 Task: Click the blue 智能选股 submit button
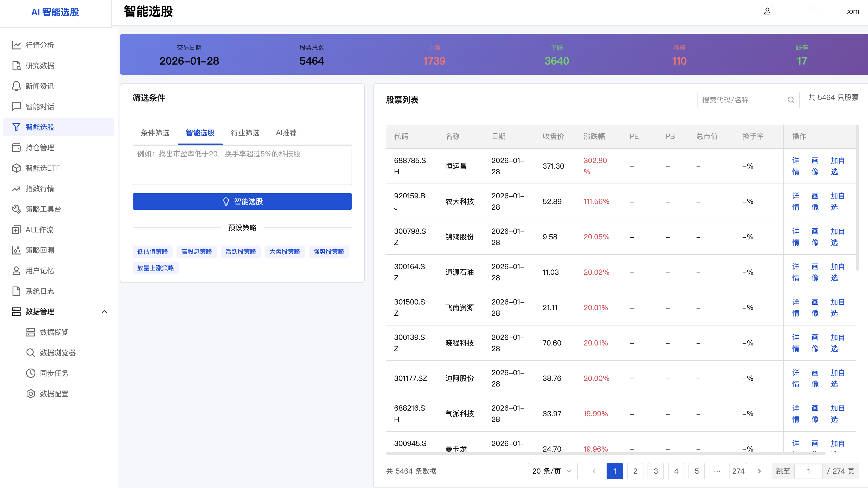point(242,201)
